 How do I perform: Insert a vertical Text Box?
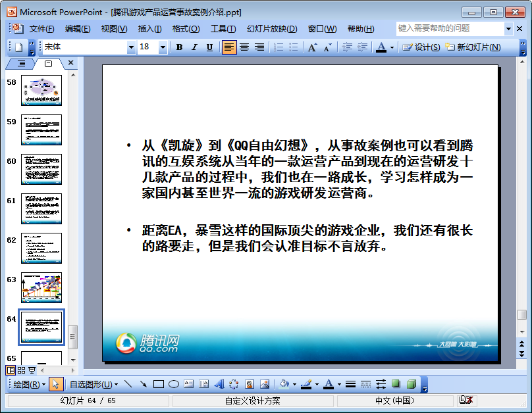click(x=204, y=384)
